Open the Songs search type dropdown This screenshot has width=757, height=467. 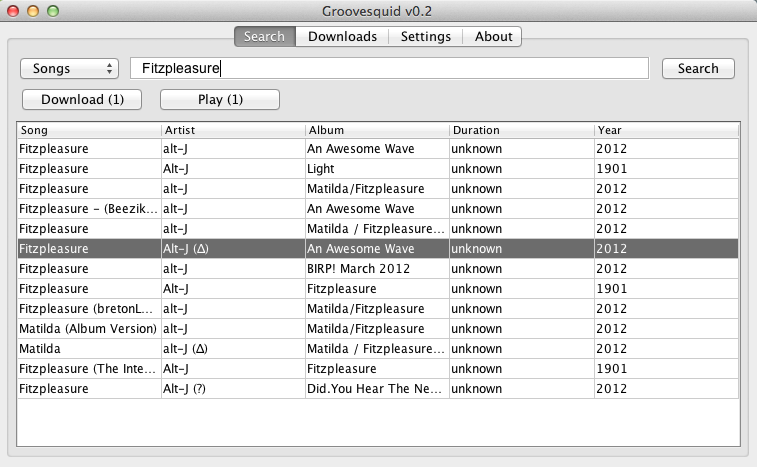tap(70, 69)
